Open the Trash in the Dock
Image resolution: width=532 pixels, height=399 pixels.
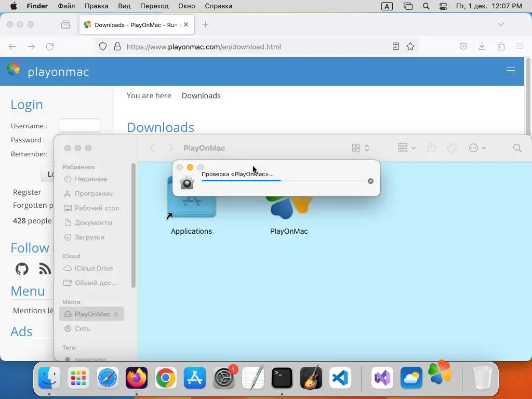click(x=482, y=378)
